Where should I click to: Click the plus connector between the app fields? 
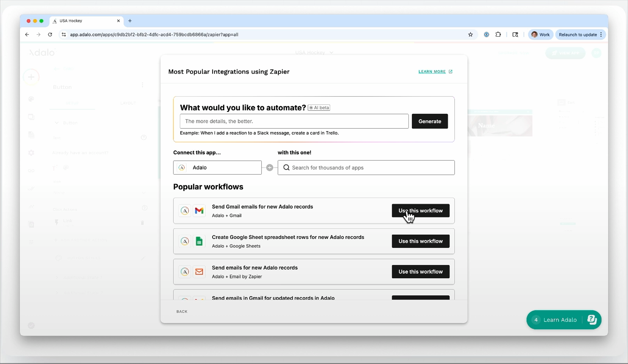[x=269, y=168]
